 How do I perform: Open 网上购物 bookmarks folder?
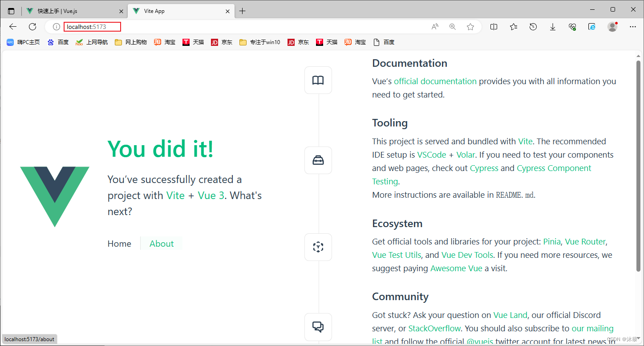point(131,42)
